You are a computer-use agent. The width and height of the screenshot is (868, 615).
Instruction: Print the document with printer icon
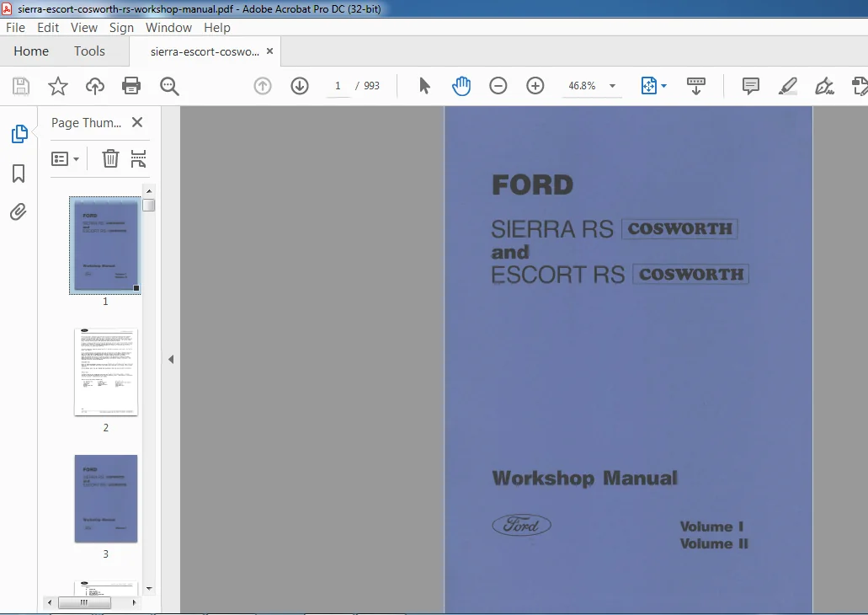pos(131,86)
